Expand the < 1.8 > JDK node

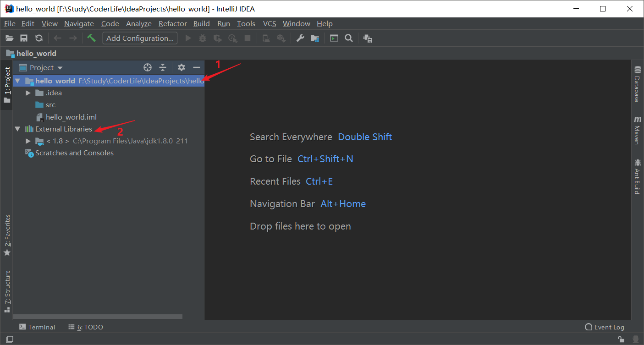[28, 141]
